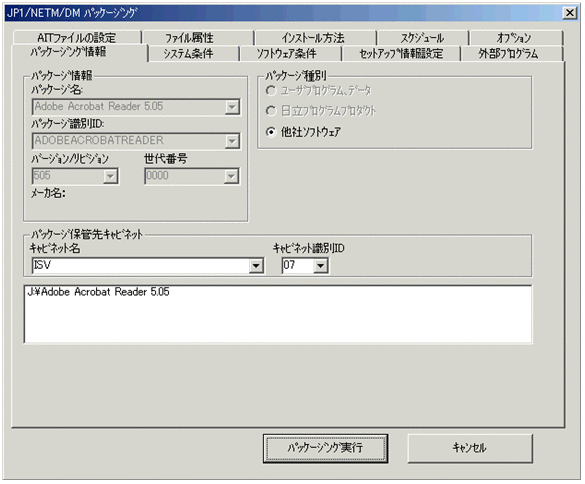This screenshot has height=484, width=585.
Task: Select the スケジュール tab
Action: [x=422, y=37]
